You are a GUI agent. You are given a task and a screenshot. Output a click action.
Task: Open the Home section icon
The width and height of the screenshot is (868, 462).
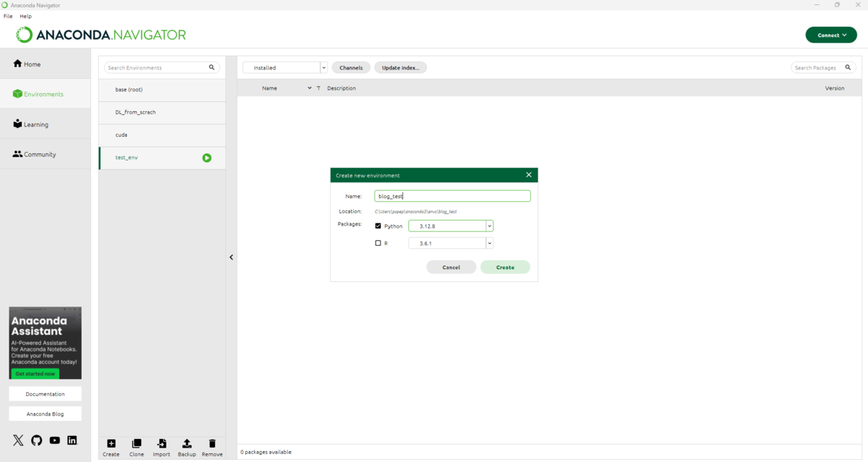[17, 64]
